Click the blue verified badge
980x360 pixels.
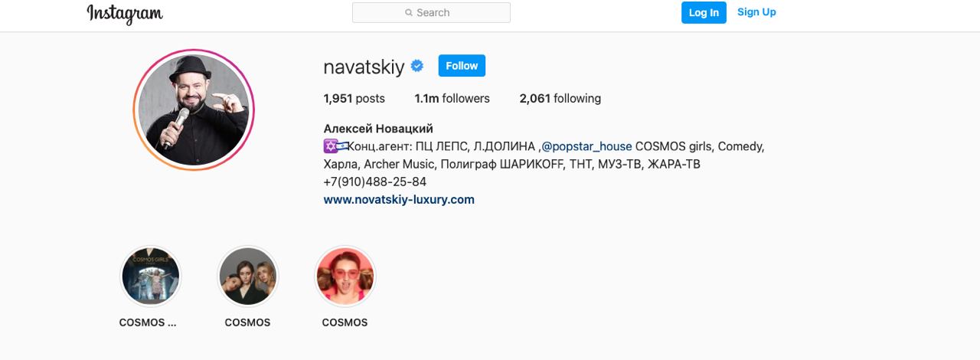417,66
